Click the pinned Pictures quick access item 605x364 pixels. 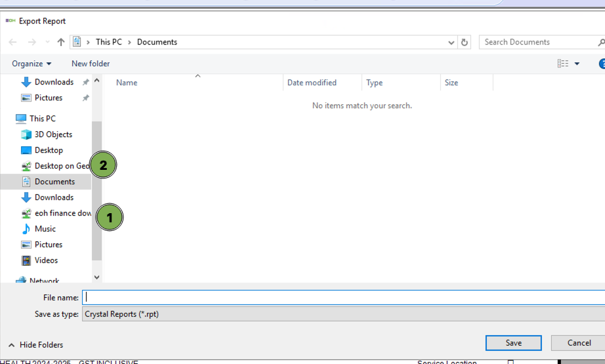click(x=48, y=98)
